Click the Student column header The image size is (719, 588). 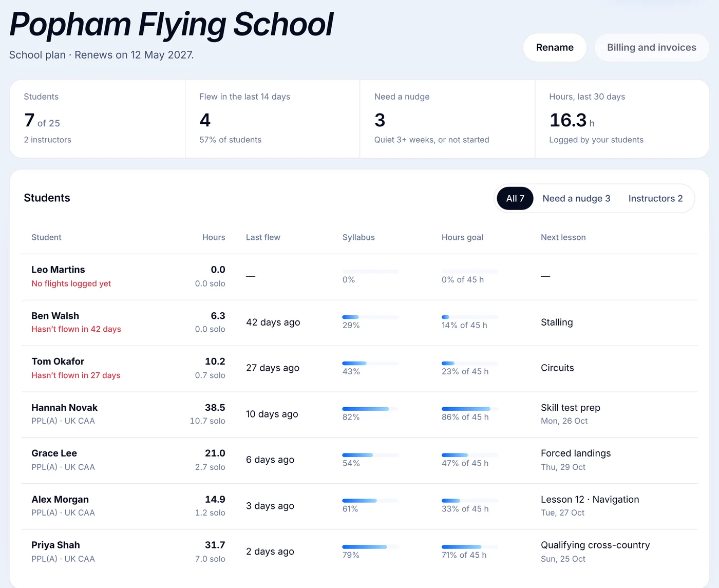point(46,237)
